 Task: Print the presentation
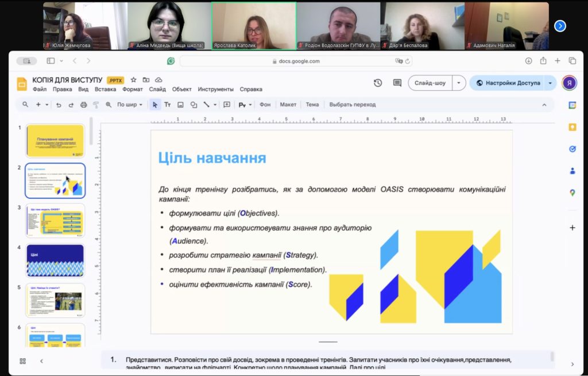pos(84,105)
